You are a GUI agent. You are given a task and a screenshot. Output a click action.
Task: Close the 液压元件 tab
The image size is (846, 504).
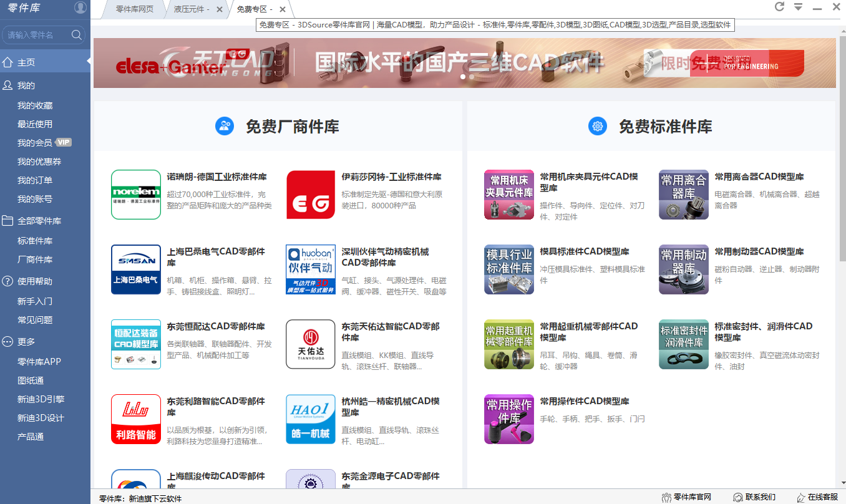(x=219, y=9)
